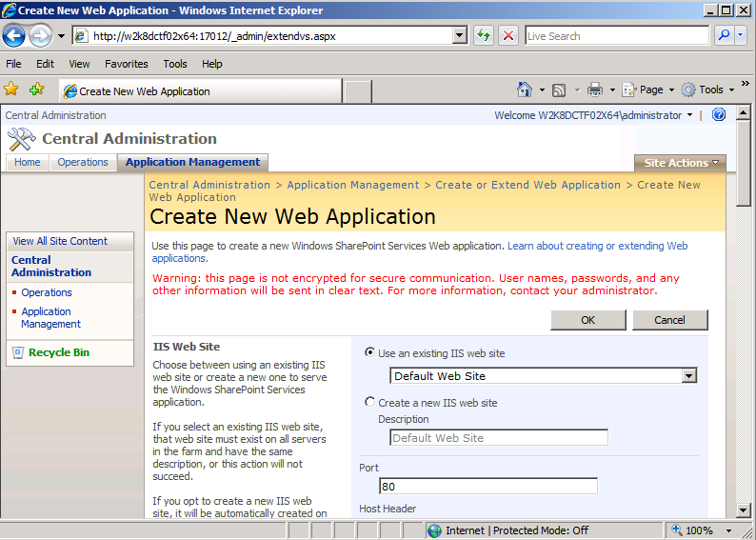Viewport: 756px width, 540px height.
Task: Open the Welcome administrator user menu
Action: tap(593, 115)
